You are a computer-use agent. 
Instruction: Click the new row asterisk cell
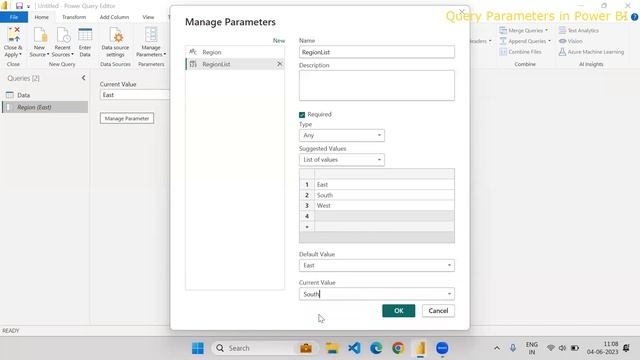(307, 227)
